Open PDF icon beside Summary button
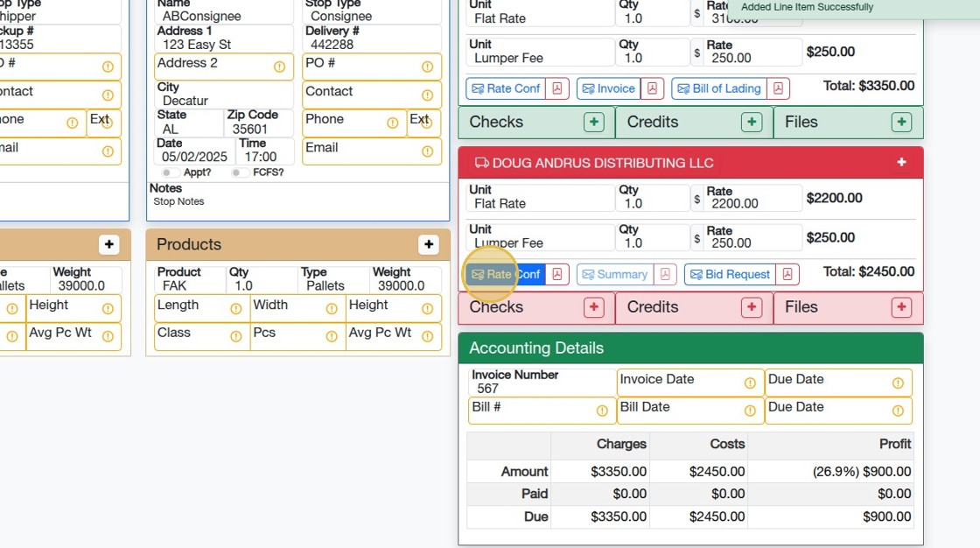Screen dimensions: 980x548 coord(665,274)
